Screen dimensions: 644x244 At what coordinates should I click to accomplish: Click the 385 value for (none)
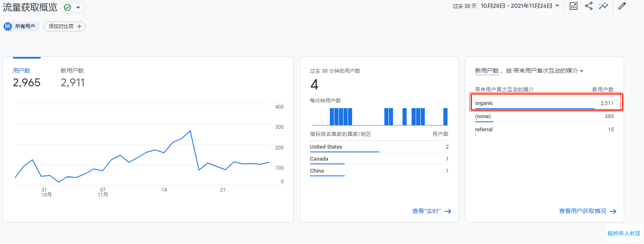pos(609,116)
